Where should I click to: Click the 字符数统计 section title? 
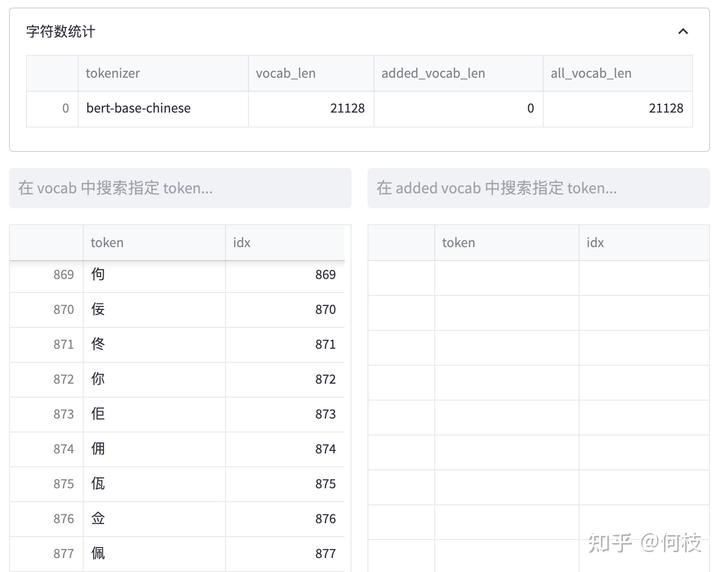tap(61, 32)
